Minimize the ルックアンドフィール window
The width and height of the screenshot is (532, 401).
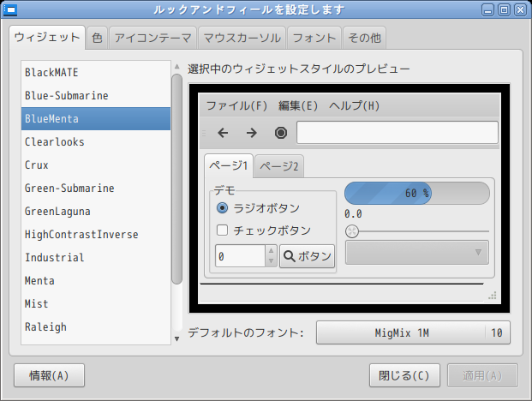[488, 9]
